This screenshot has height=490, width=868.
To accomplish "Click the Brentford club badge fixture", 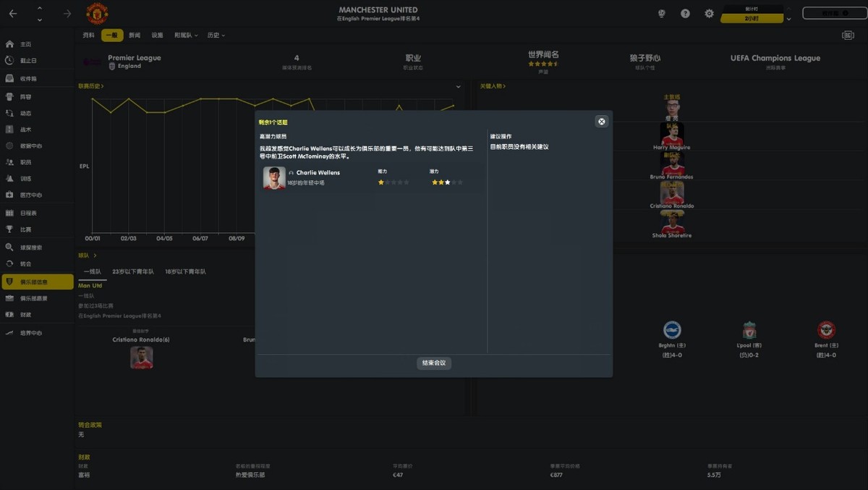I will coord(826,330).
